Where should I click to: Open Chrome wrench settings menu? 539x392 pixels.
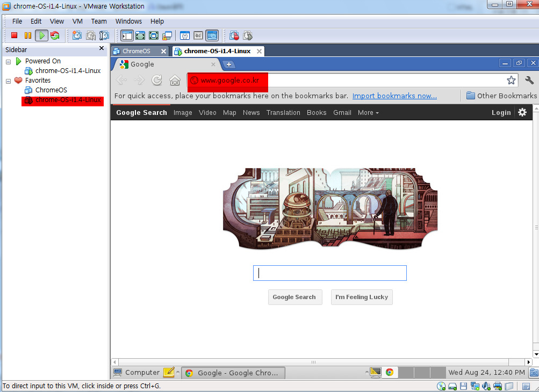pos(529,81)
